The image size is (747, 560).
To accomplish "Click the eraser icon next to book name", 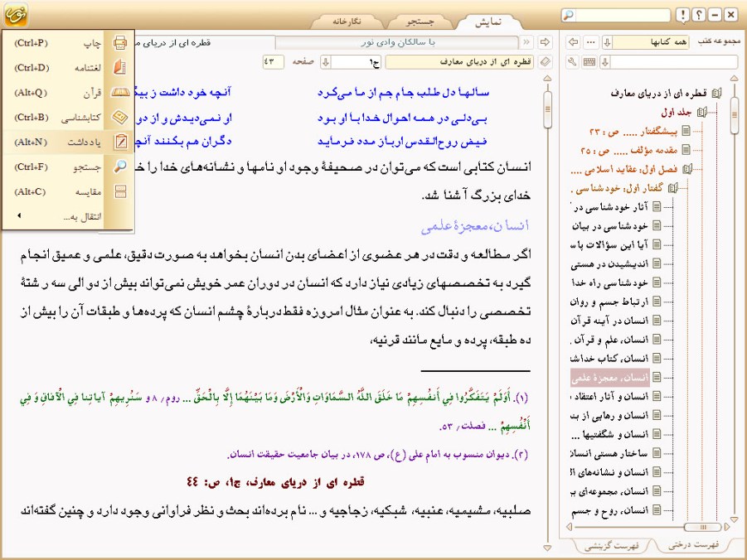I will [x=546, y=62].
